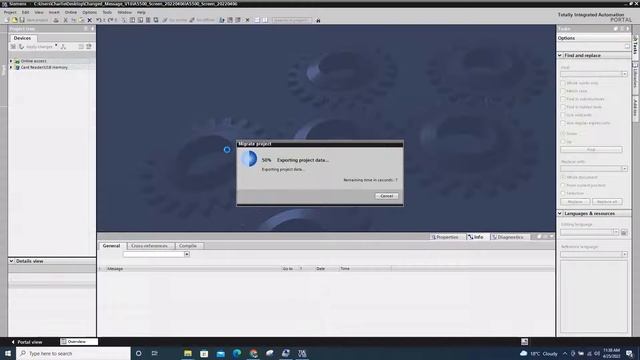Click icon beside Editing language dropdown
Viewport: 640px width, 360px height.
click(x=624, y=232)
